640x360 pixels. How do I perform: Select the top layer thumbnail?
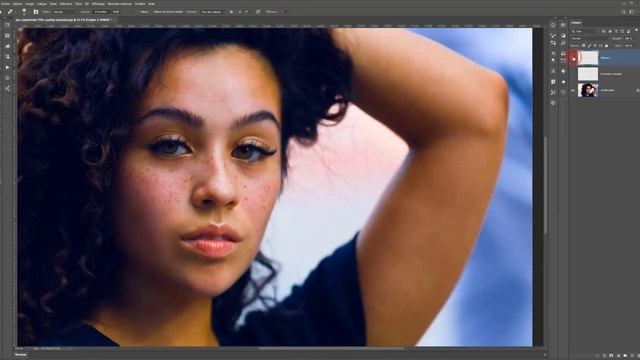click(588, 58)
